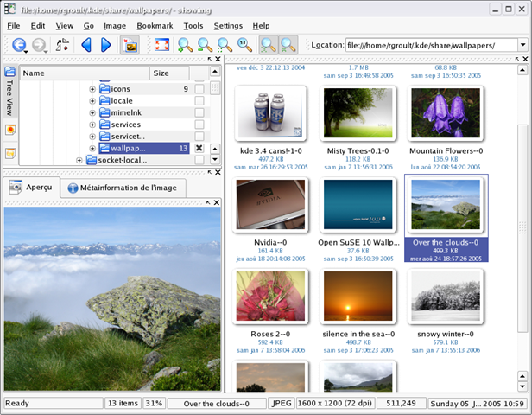Click the zoom out magnifier icon
532x415 pixels.
pos(205,45)
